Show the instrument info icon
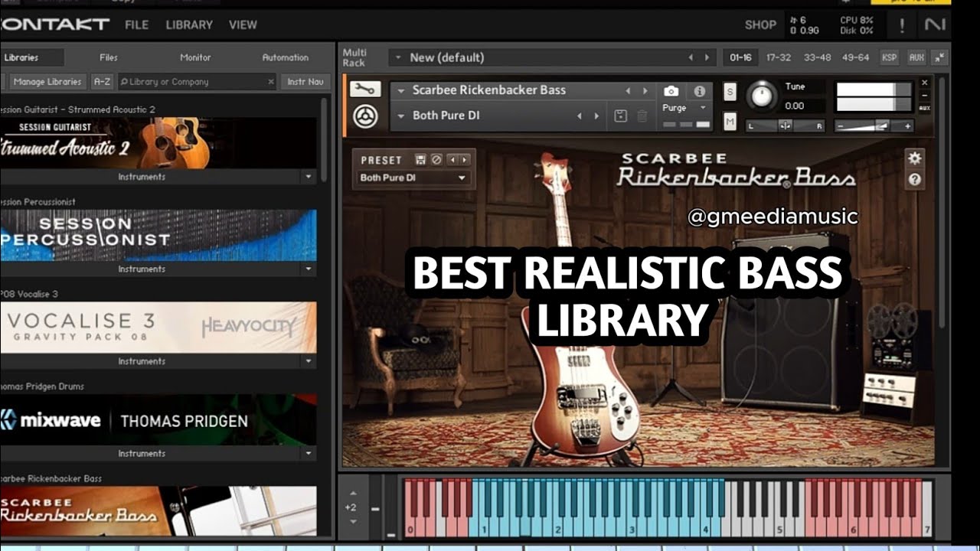This screenshot has width=980, height=551. coord(699,91)
